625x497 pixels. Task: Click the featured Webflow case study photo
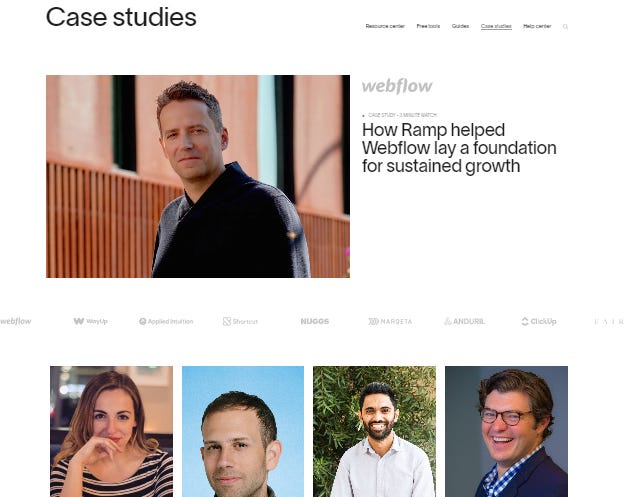coord(198,176)
